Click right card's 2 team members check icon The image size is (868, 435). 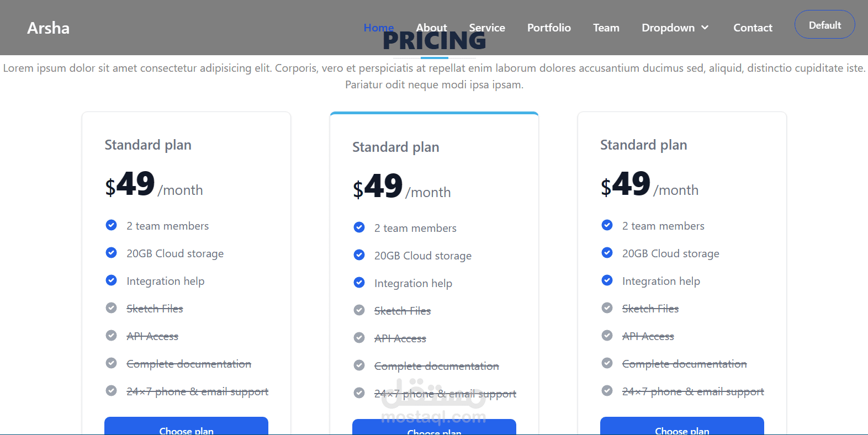(607, 225)
